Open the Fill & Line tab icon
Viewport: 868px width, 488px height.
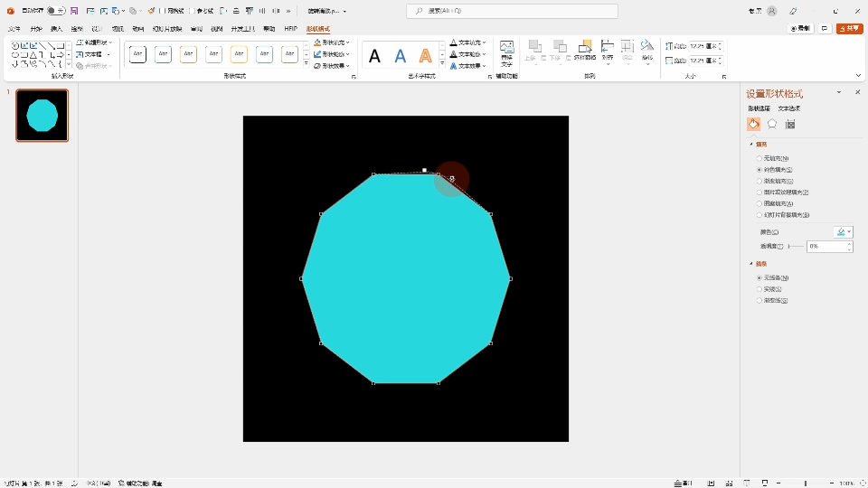coord(753,124)
